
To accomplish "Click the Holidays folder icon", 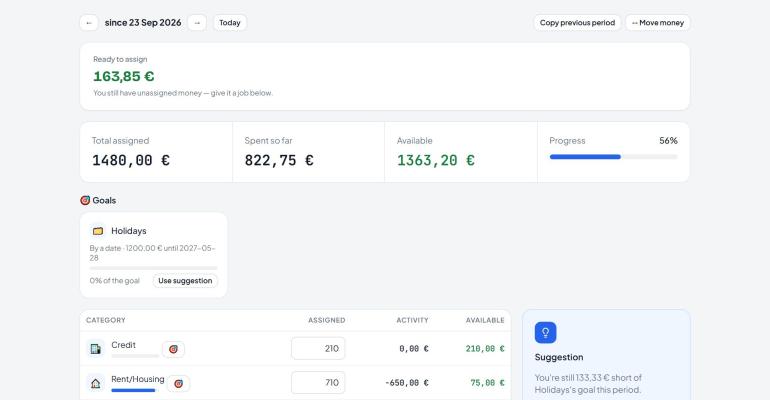I will 98,231.
